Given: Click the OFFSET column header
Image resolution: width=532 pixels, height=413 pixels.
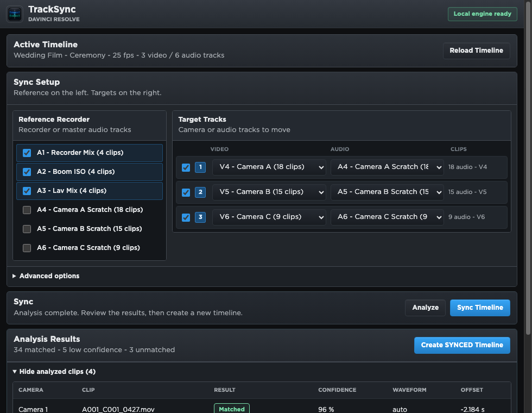Looking at the screenshot, I should pos(472,390).
